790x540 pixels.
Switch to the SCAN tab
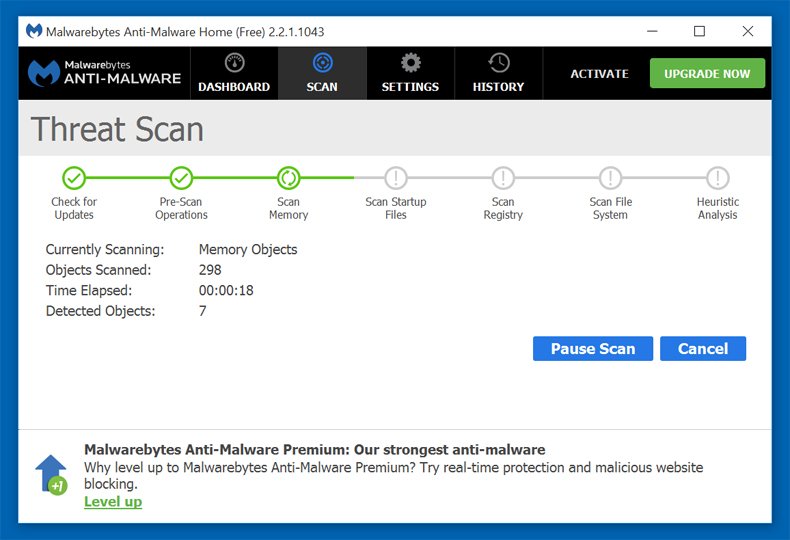(x=322, y=74)
